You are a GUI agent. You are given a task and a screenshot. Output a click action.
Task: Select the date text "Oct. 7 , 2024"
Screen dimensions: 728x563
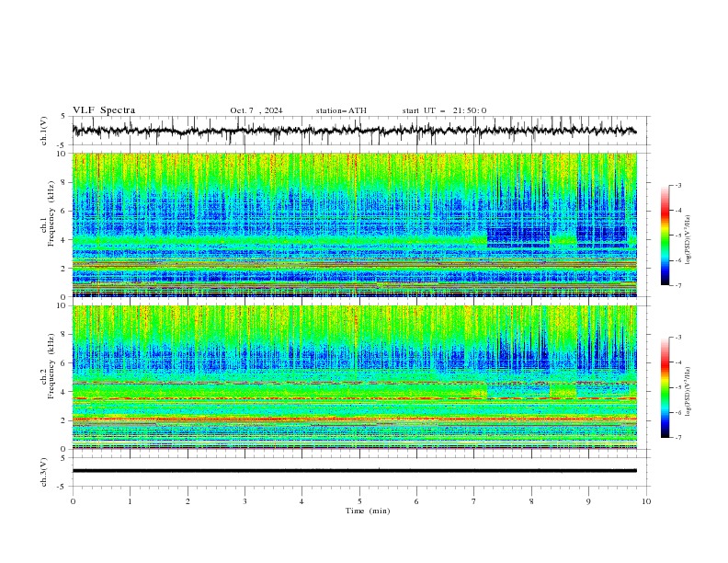click(256, 110)
